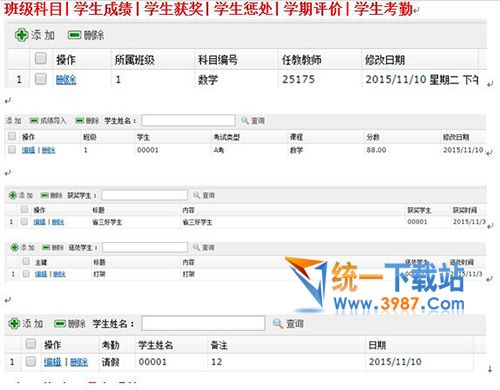Image resolution: width=500 pixels, height=390 pixels.
Task: Click the 删除 link in the 数学 subject row
Action: (66, 80)
